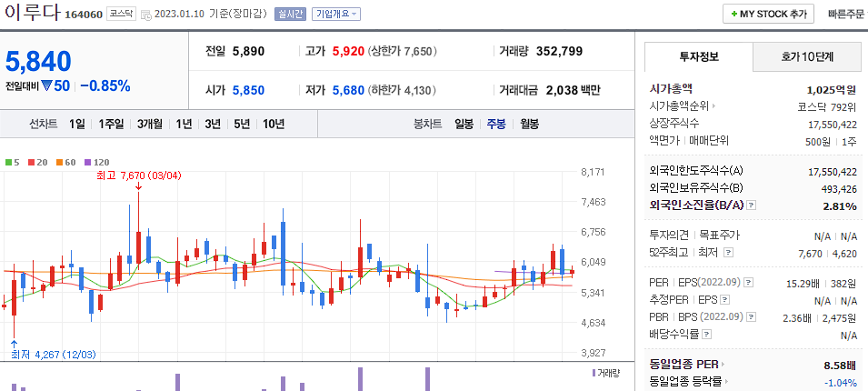Viewport: 868px width, 391px height.
Task: Select 1일 line chart period
Action: pyautogui.click(x=77, y=124)
